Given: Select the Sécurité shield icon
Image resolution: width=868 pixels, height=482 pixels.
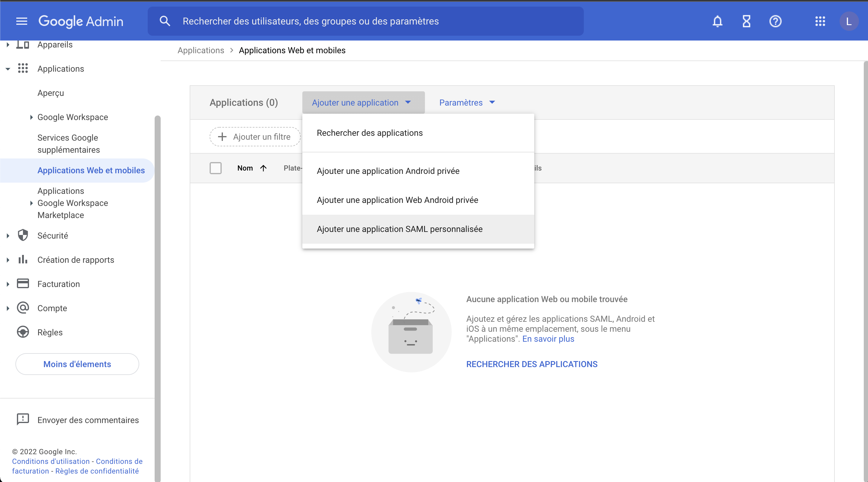Looking at the screenshot, I should (x=22, y=236).
